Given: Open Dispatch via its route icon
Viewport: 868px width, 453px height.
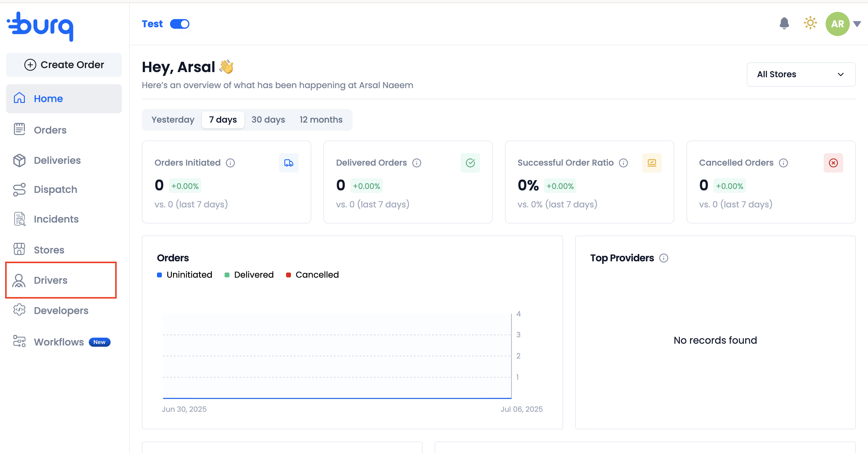Looking at the screenshot, I should (x=19, y=190).
